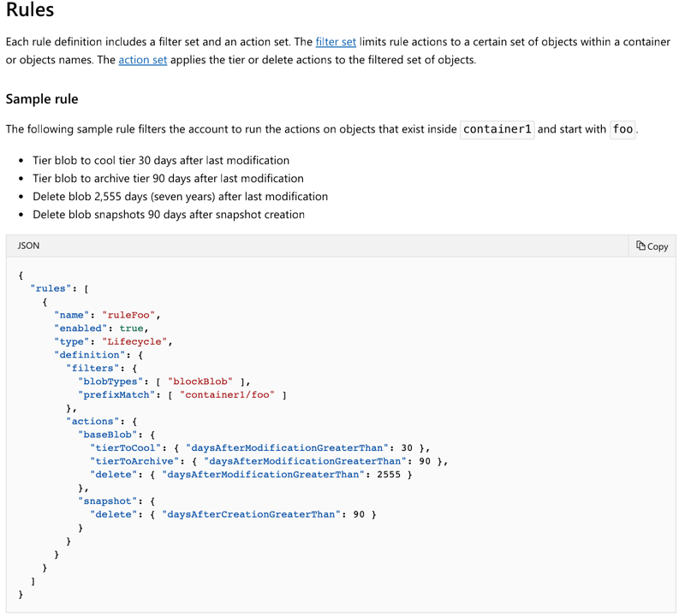Viewport: 685px width, 616px height.
Task: Click the "daysAfterCreationGreaterThan" key
Action: pyautogui.click(x=251, y=515)
